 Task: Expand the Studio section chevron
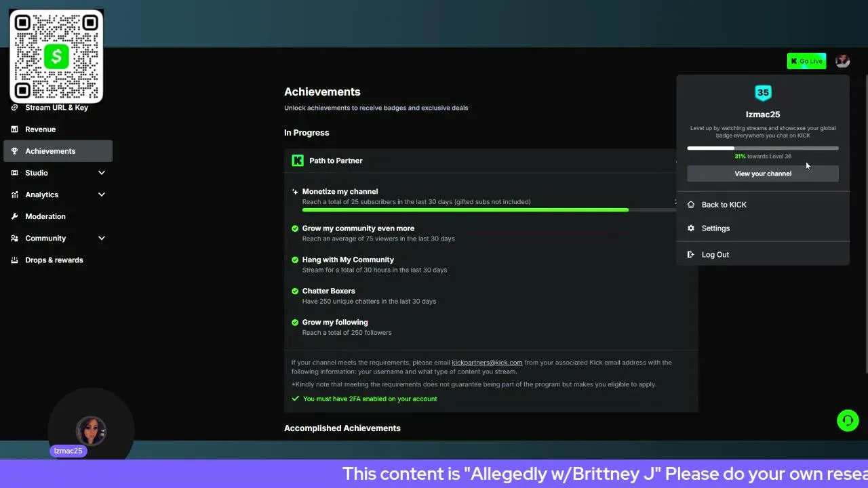tap(102, 173)
